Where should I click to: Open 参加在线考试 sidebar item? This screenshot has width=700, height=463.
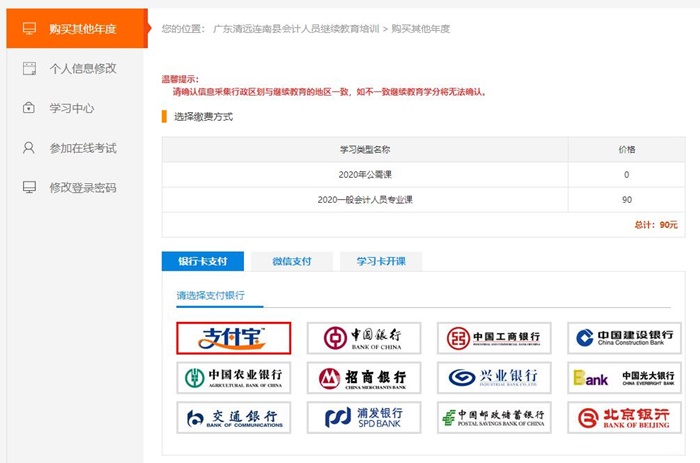click(x=75, y=148)
